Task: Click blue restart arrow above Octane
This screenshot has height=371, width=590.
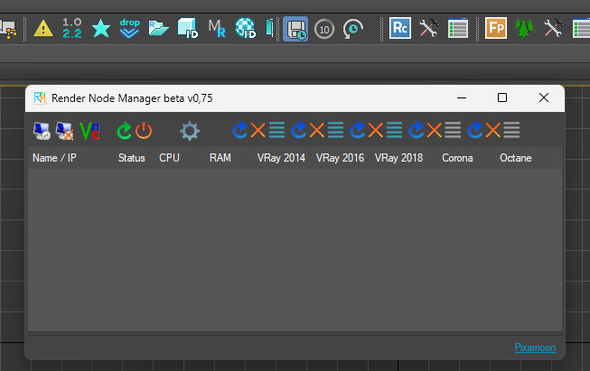Action: [x=474, y=130]
